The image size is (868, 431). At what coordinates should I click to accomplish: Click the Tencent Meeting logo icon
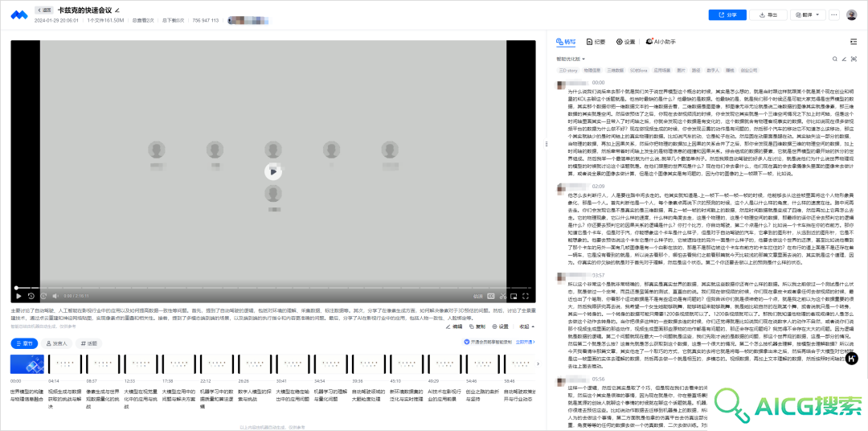[19, 14]
